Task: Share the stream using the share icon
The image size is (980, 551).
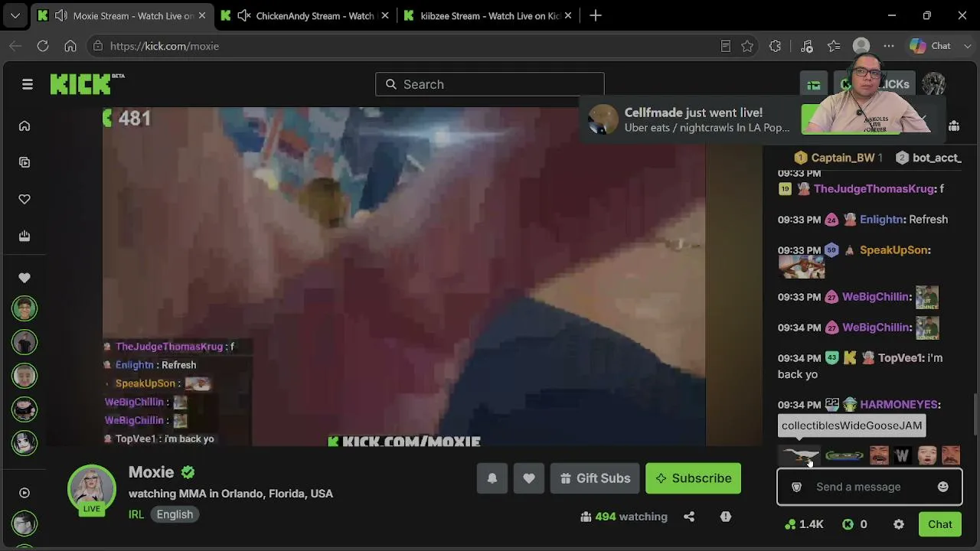Action: pos(689,517)
